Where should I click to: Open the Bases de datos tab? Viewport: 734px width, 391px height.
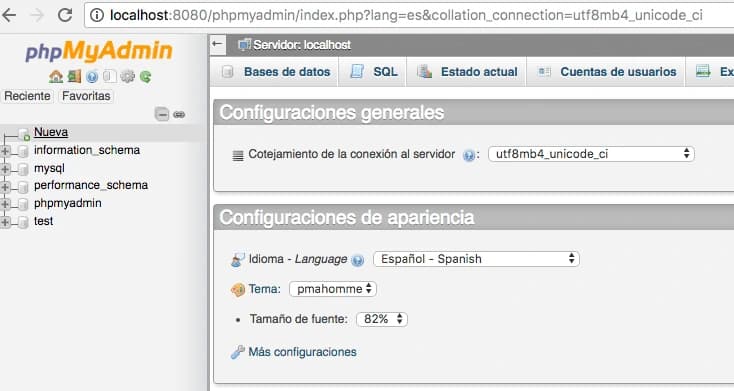click(x=276, y=72)
